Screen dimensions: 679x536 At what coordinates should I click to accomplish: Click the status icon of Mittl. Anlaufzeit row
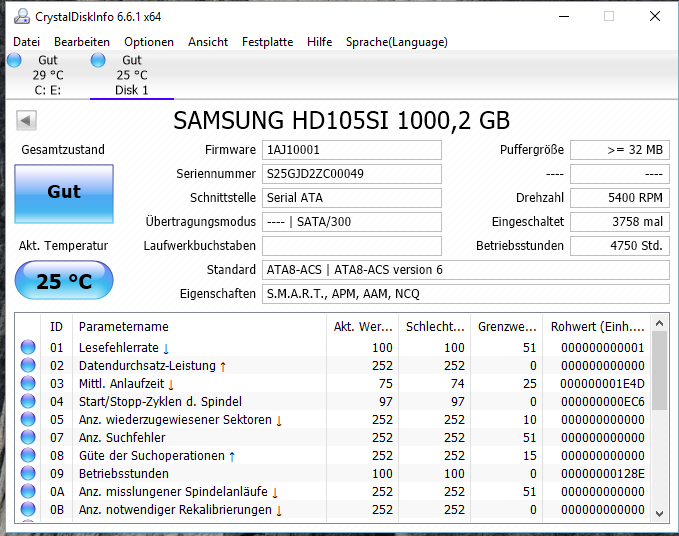tap(27, 384)
